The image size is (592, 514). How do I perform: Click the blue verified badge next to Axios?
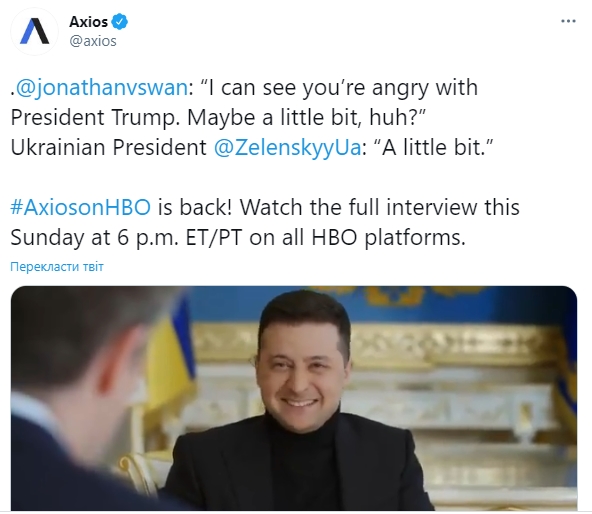(x=121, y=22)
